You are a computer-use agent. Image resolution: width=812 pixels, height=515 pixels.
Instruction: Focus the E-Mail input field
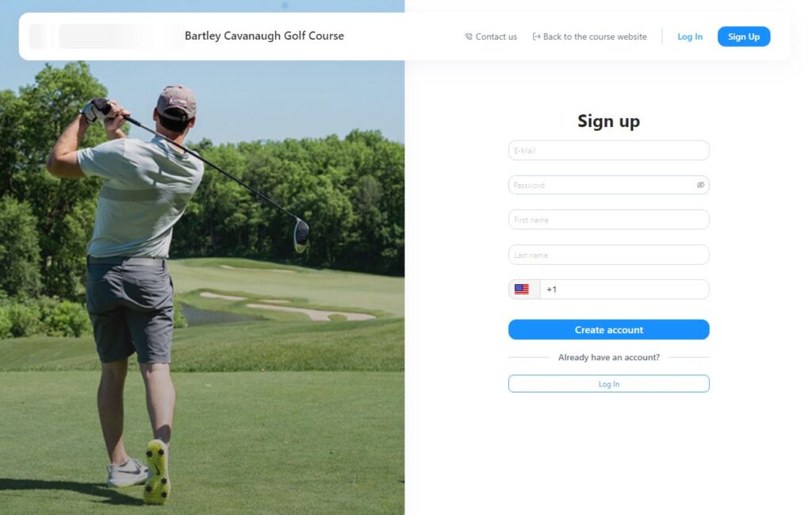click(608, 150)
